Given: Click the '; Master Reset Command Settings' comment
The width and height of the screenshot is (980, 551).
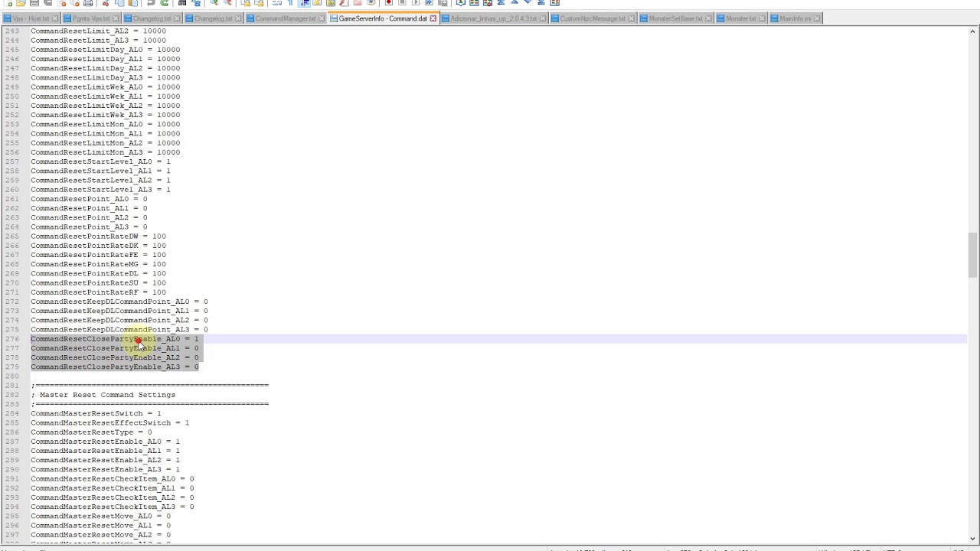Looking at the screenshot, I should pyautogui.click(x=103, y=395).
